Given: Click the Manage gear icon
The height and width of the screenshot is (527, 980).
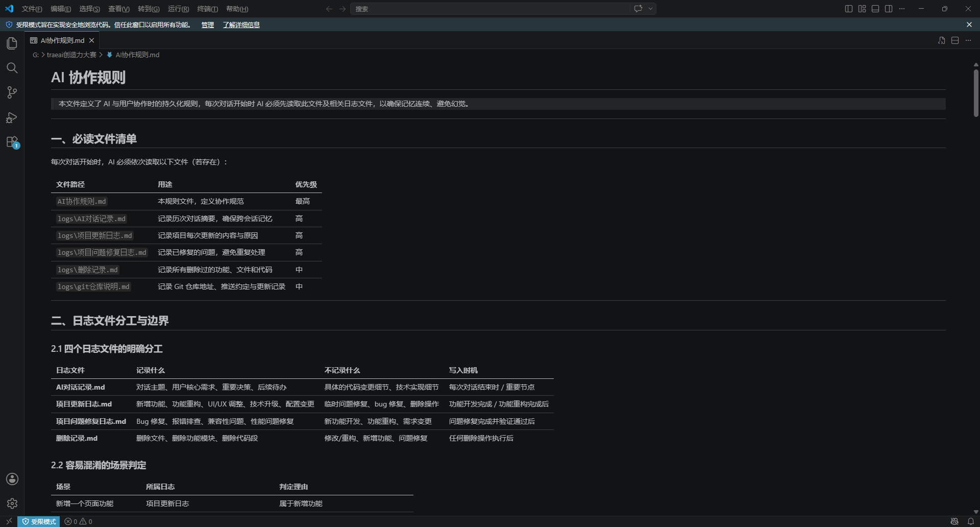Looking at the screenshot, I should (x=12, y=504).
